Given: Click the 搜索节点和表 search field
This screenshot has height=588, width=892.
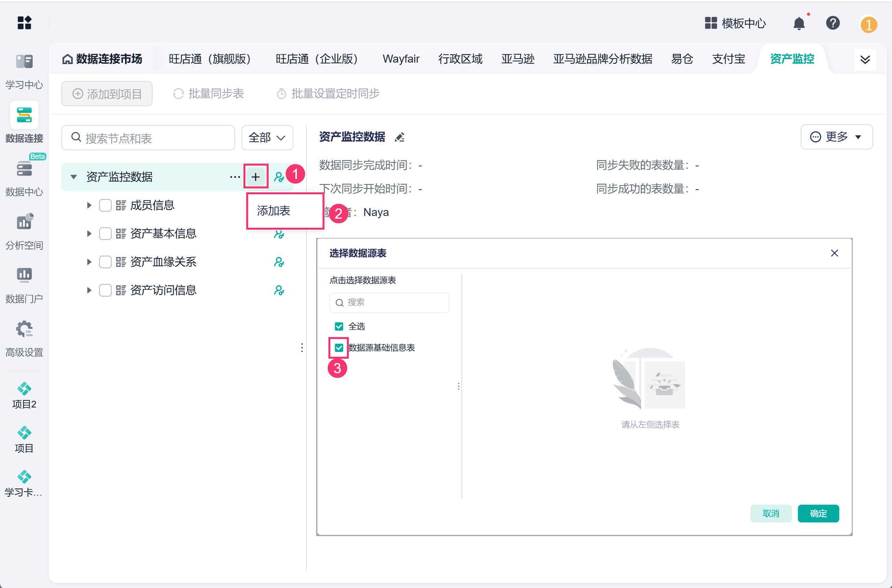Looking at the screenshot, I should [x=148, y=138].
